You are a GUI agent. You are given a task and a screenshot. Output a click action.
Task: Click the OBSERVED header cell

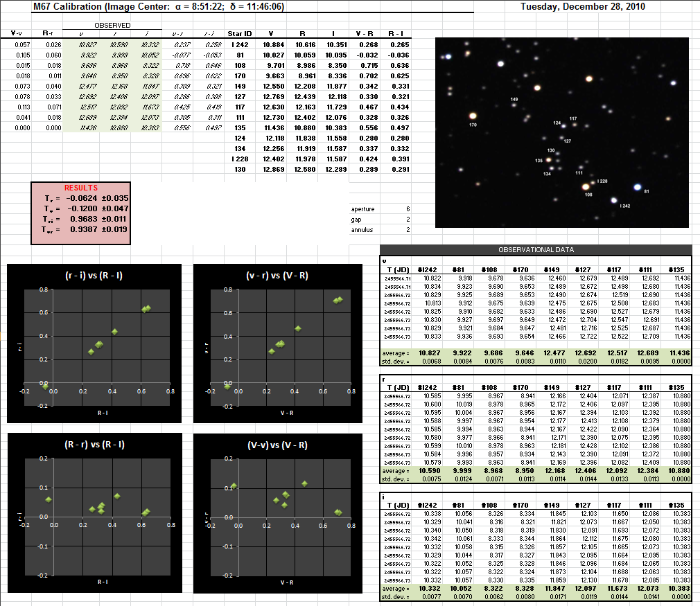point(112,24)
